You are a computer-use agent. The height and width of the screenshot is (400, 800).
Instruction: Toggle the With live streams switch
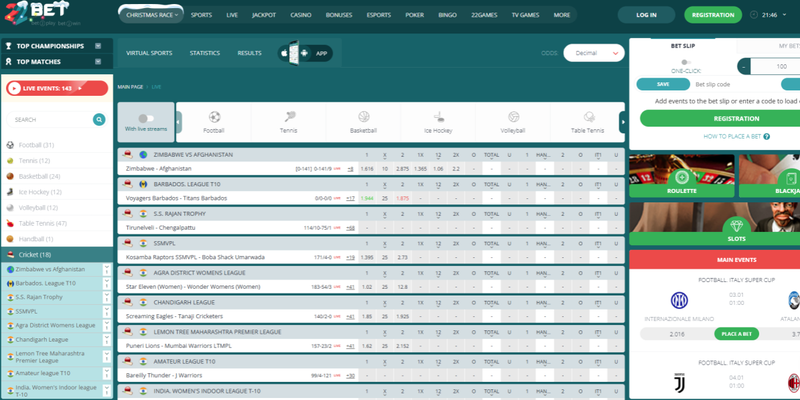coord(146,118)
